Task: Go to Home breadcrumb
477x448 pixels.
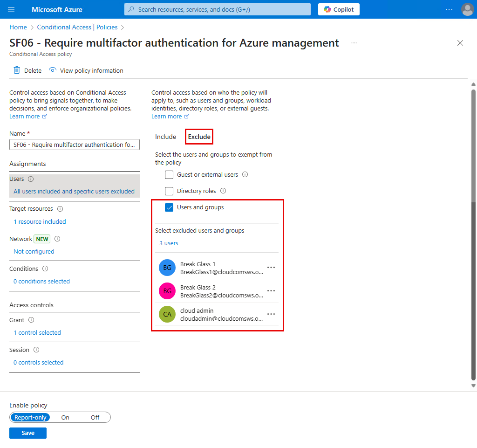Action: tap(18, 27)
